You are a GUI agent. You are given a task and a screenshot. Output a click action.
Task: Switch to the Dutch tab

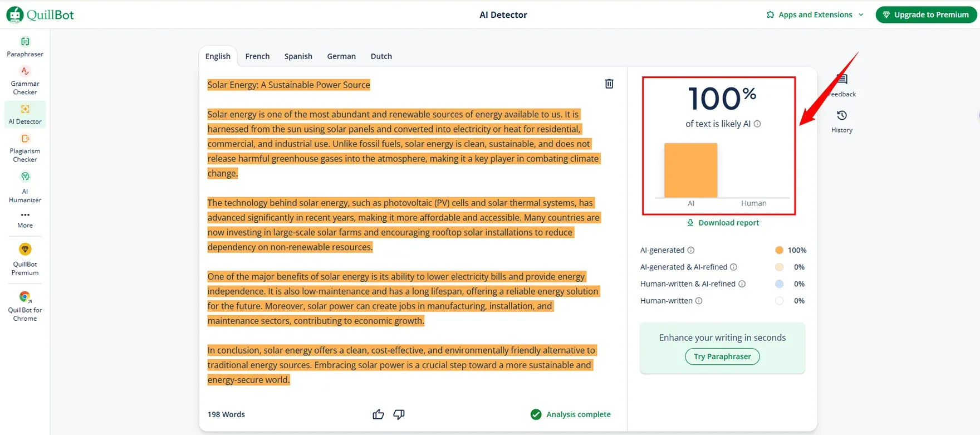click(x=381, y=56)
